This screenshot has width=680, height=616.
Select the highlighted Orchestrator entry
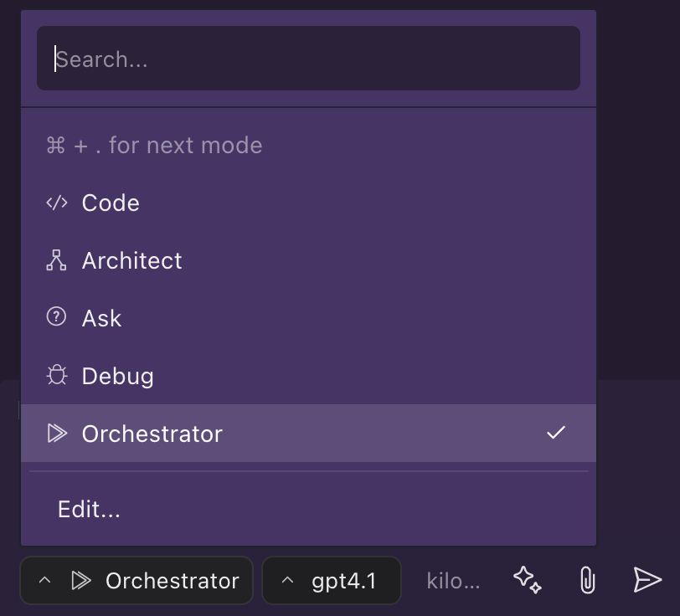click(308, 433)
